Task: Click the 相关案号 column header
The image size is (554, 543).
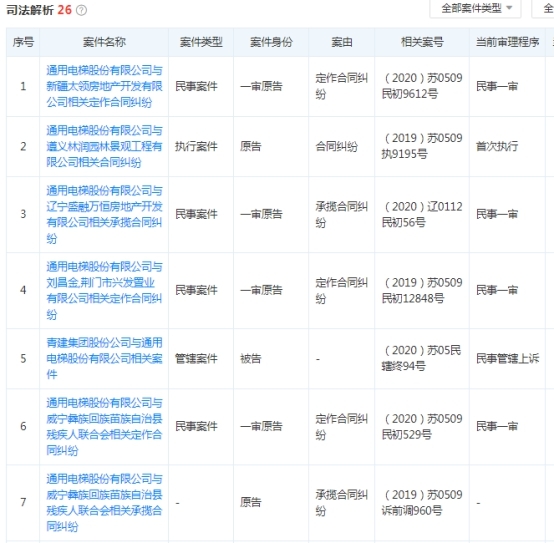Action: (x=422, y=42)
